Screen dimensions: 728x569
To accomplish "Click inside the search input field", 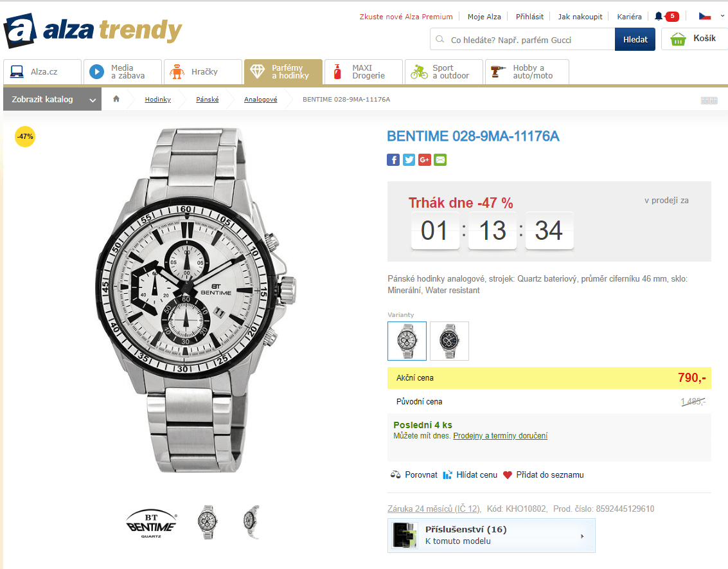I will (520, 39).
